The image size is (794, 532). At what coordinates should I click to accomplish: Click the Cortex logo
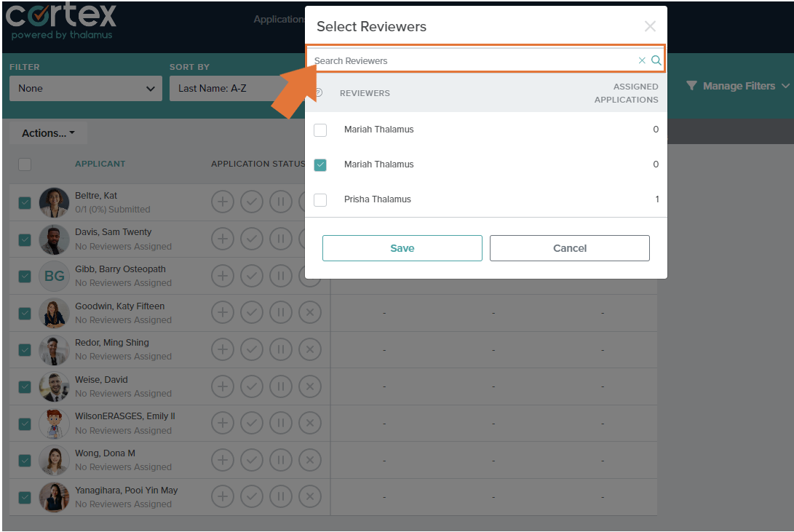(x=60, y=21)
